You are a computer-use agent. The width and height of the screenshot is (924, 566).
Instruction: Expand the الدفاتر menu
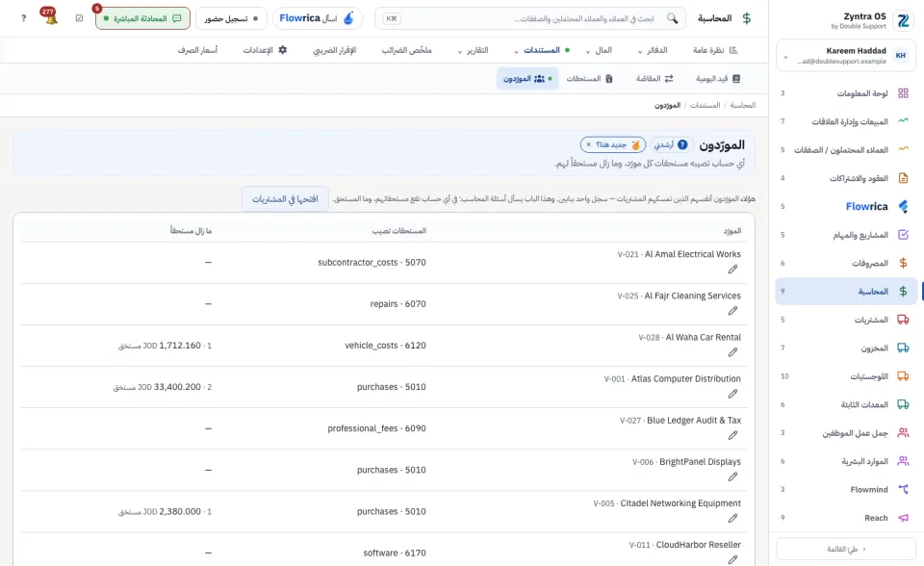pyautogui.click(x=653, y=50)
